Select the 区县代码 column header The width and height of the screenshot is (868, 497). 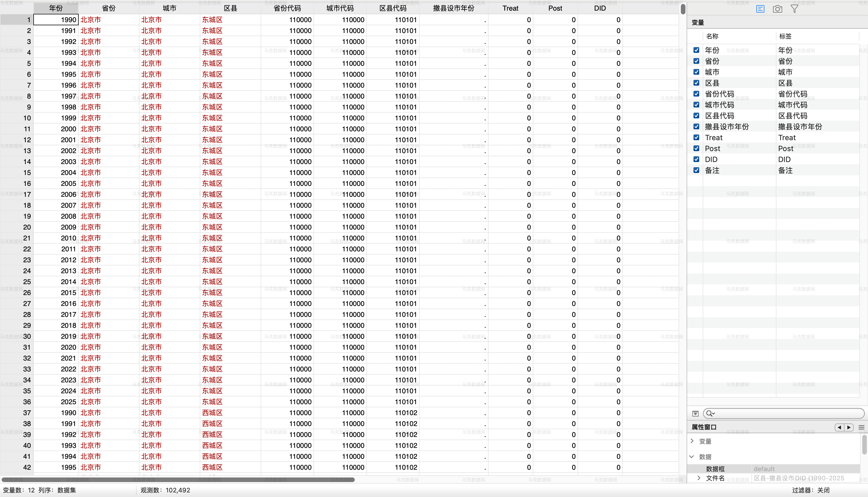[393, 8]
